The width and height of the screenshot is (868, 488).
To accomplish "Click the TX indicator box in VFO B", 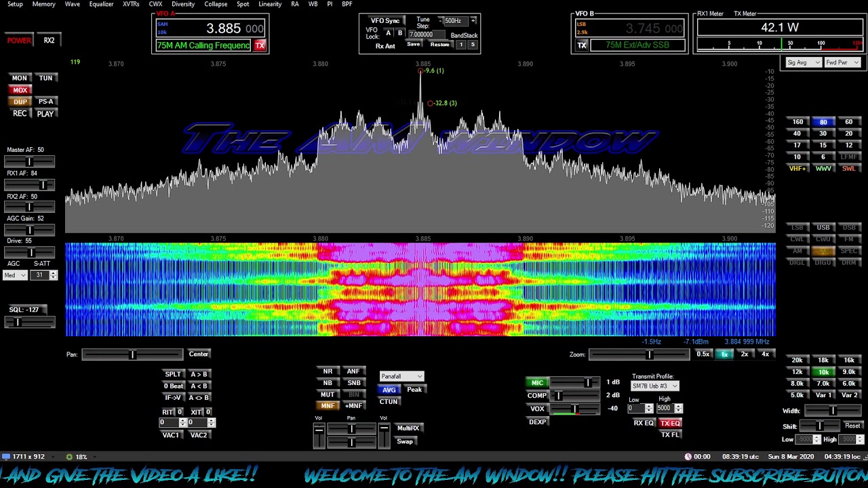I will [582, 45].
